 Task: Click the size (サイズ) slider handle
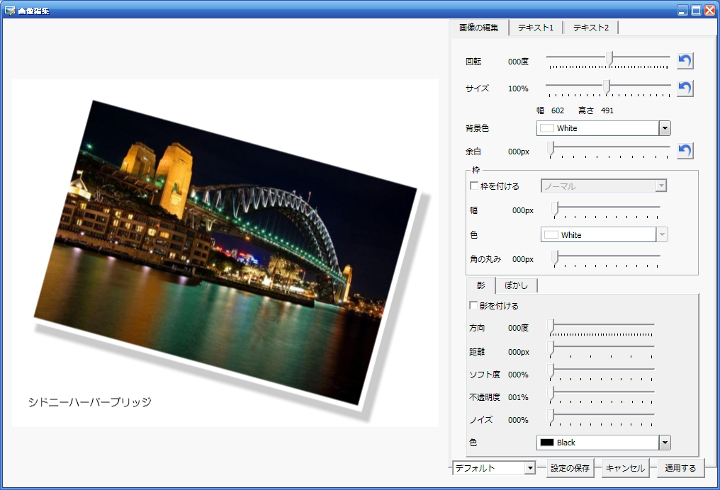click(607, 86)
